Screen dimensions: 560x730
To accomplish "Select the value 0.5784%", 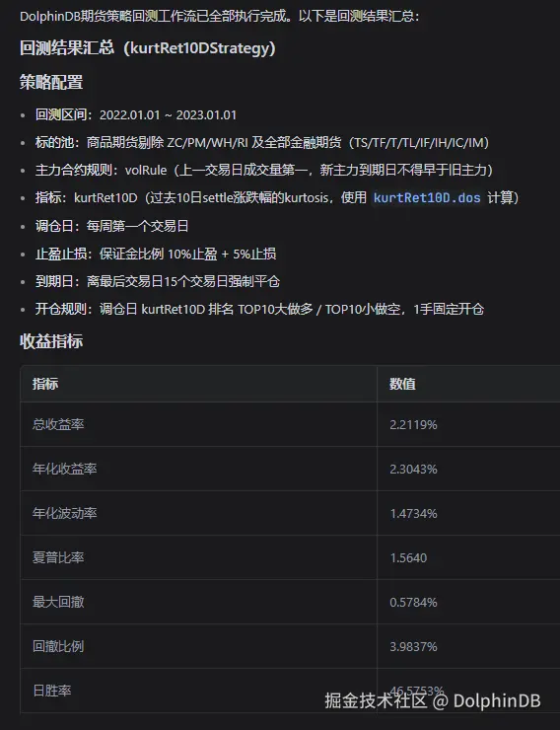I will coord(413,602).
